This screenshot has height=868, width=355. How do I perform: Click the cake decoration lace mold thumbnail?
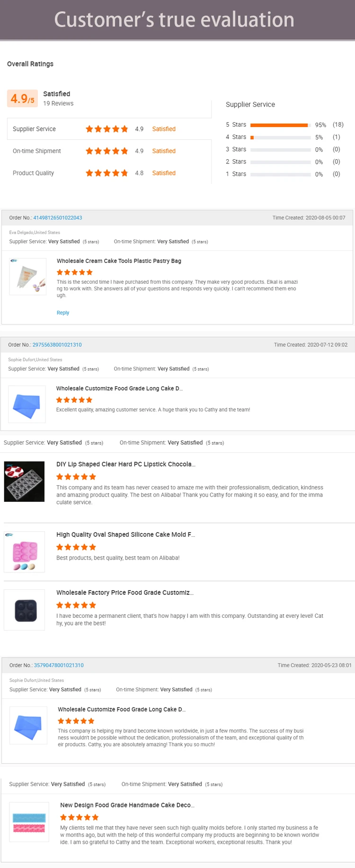click(29, 822)
